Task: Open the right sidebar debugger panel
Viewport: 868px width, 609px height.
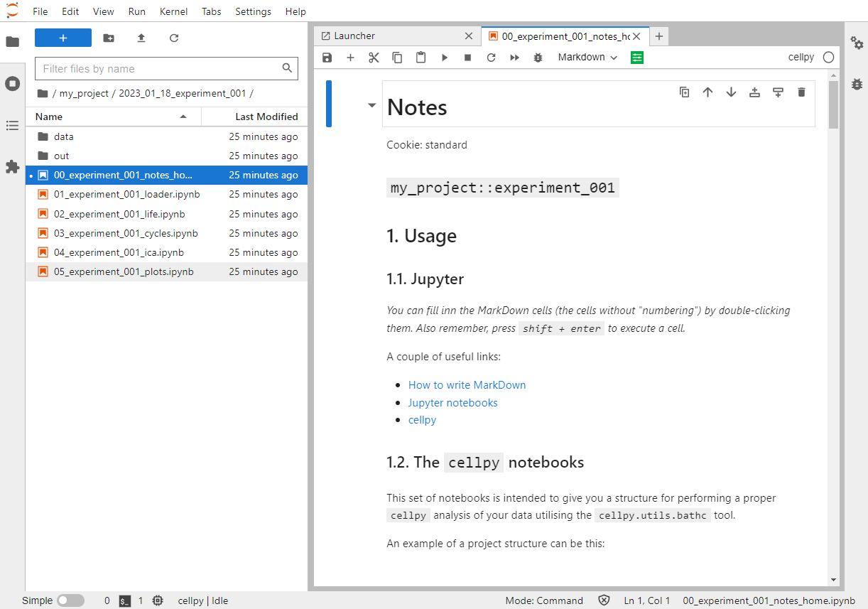Action: 857,85
